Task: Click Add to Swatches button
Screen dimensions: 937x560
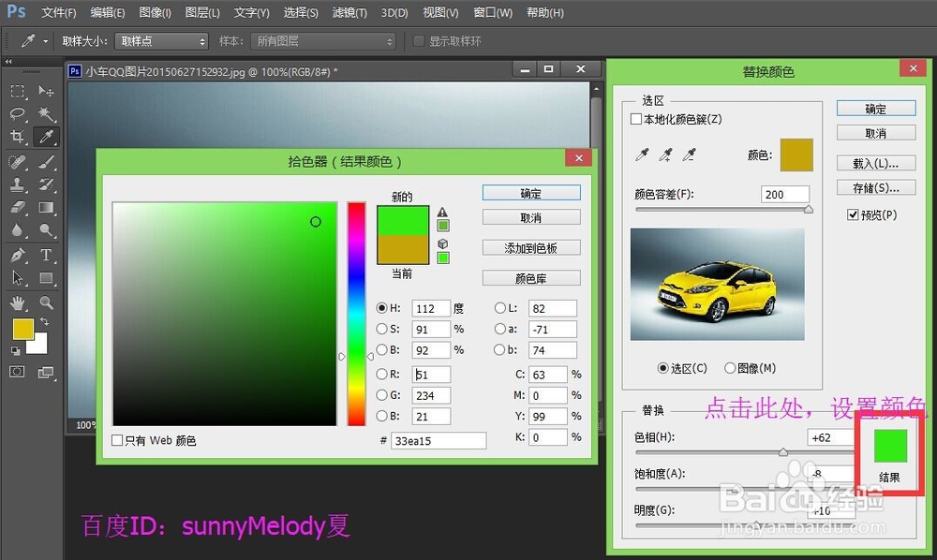Action: (x=531, y=248)
